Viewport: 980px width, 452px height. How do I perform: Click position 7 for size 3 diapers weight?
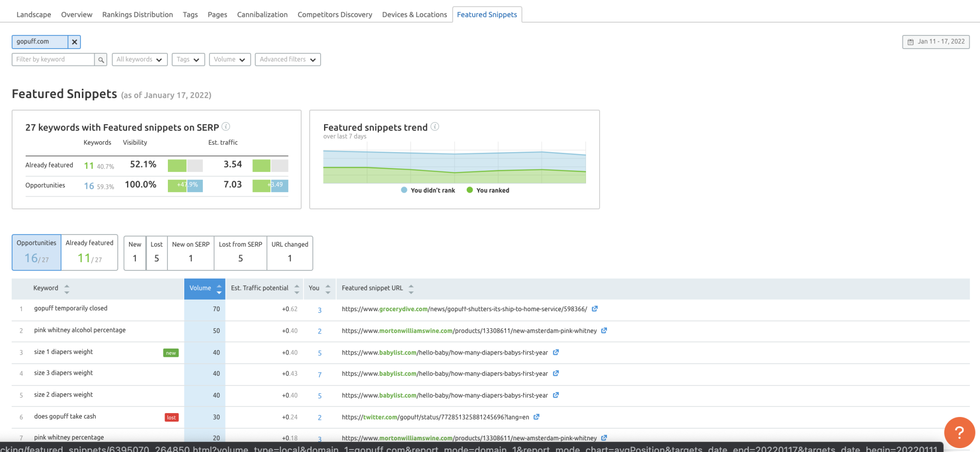click(320, 375)
